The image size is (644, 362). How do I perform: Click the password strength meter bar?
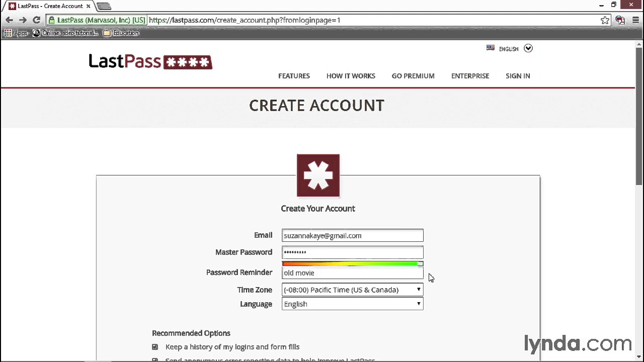point(352,263)
